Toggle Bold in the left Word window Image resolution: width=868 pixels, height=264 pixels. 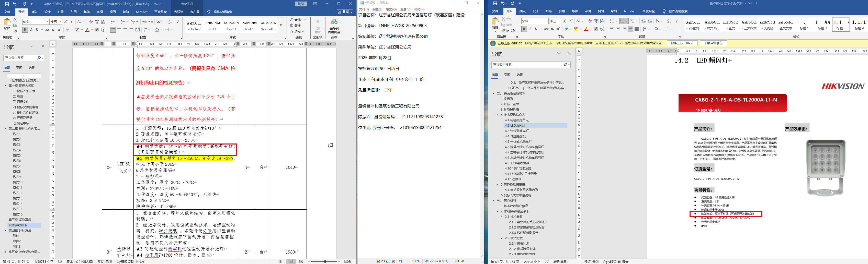[25, 30]
